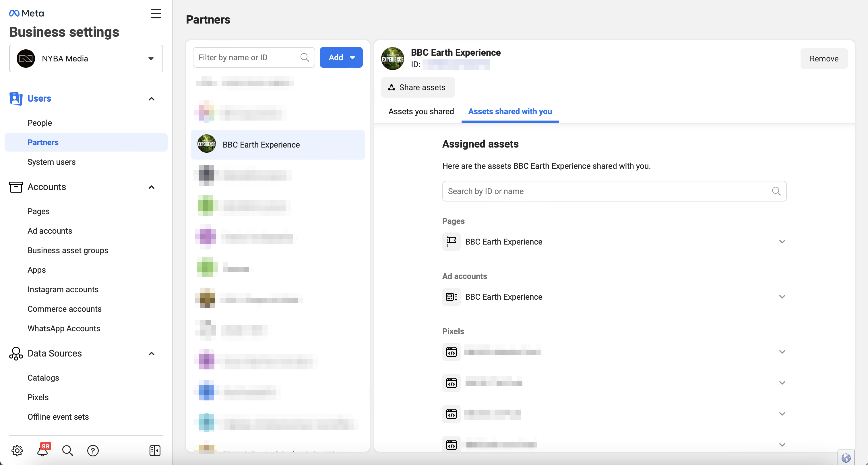Collapse the Users section

point(152,99)
